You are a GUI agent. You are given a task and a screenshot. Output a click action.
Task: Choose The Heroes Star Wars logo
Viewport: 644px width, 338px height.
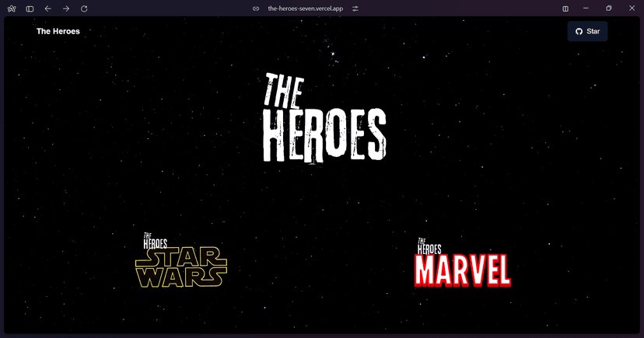pos(181,260)
